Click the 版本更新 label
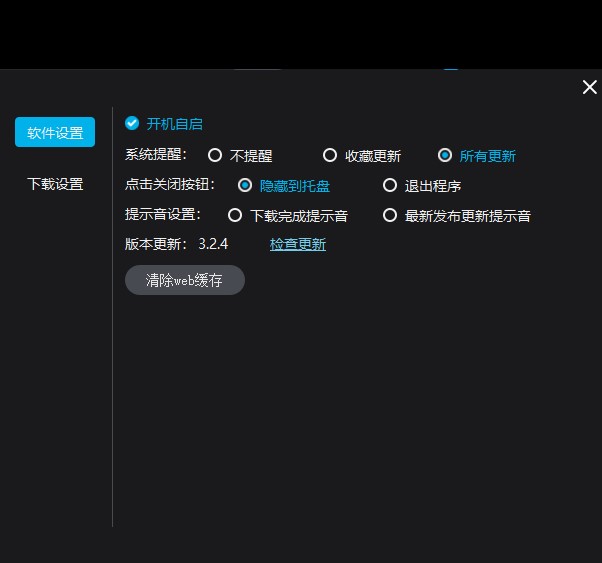 [155, 244]
